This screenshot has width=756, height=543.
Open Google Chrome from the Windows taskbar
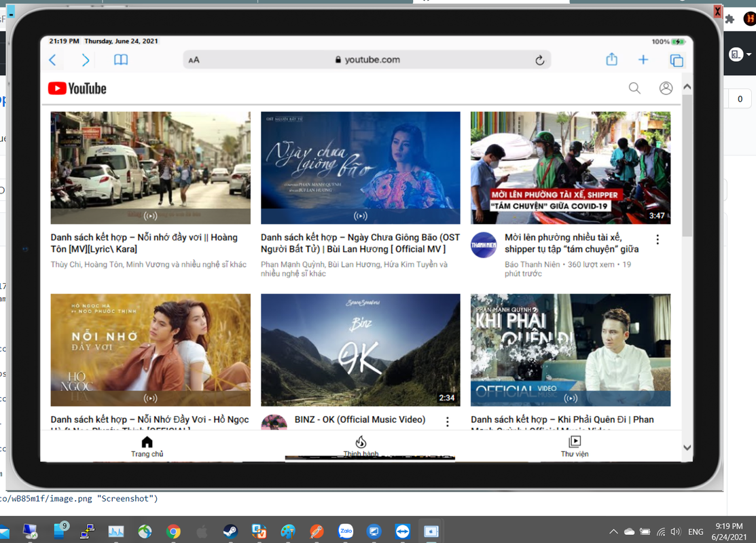pyautogui.click(x=173, y=531)
